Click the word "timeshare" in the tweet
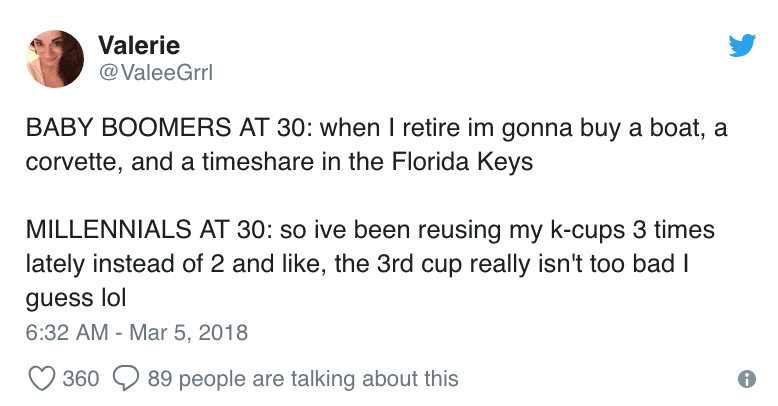 [258, 162]
